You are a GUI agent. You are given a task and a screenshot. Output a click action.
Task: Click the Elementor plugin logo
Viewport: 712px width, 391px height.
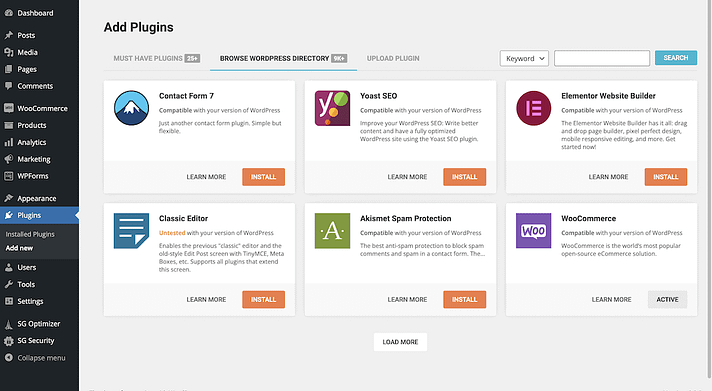click(x=534, y=108)
